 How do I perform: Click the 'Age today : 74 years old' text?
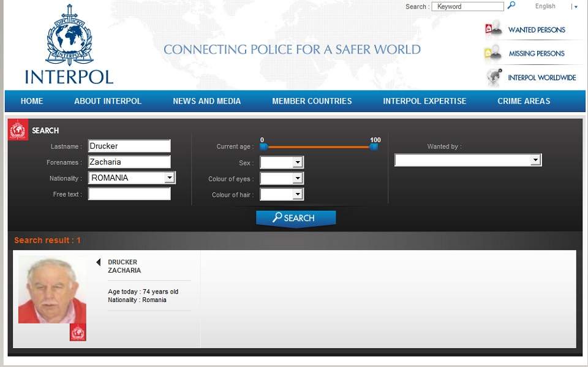(x=143, y=292)
